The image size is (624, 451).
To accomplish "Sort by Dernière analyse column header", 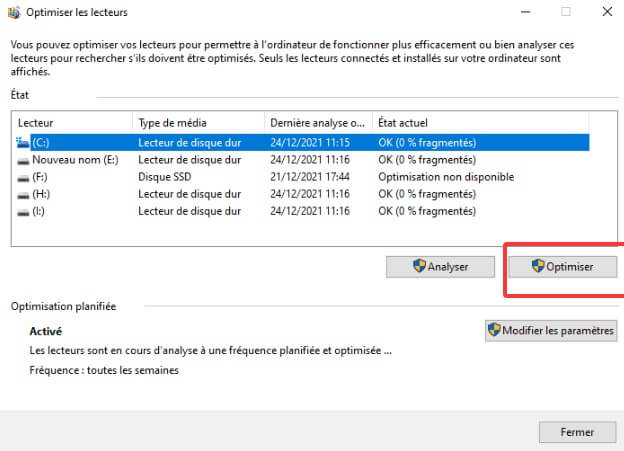I will pos(318,123).
